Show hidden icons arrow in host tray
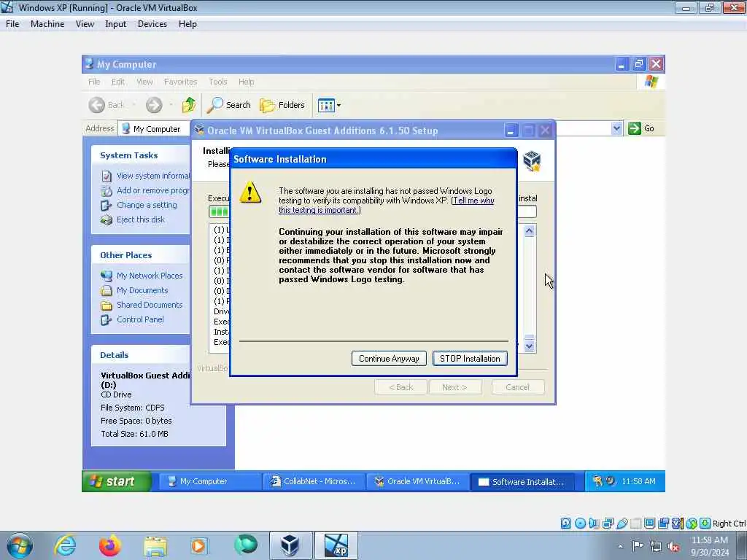 pos(620,547)
